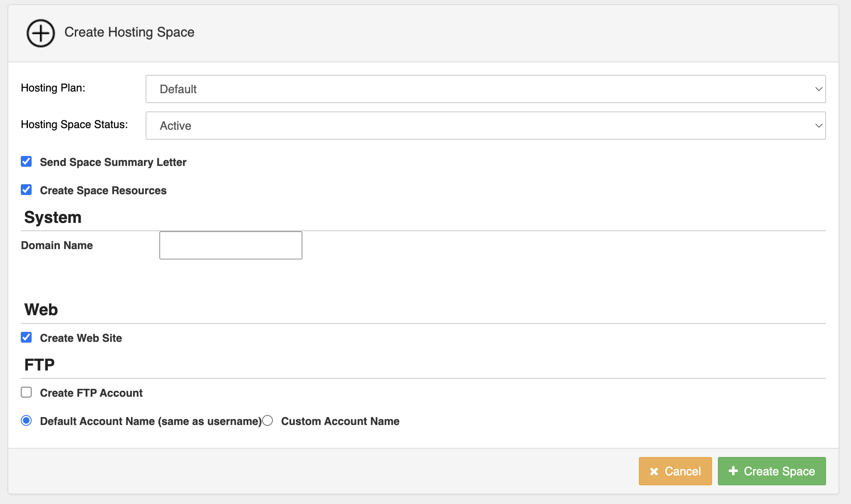Click the Create Hosting Space title

[x=129, y=32]
